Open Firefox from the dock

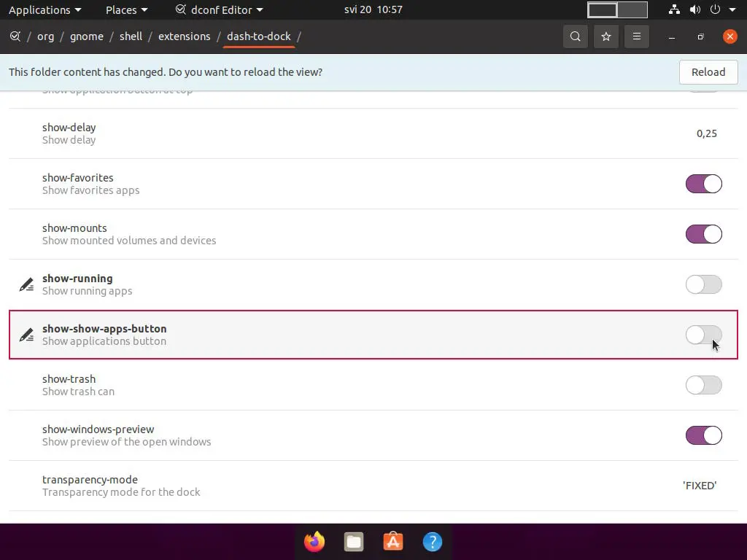pos(314,542)
